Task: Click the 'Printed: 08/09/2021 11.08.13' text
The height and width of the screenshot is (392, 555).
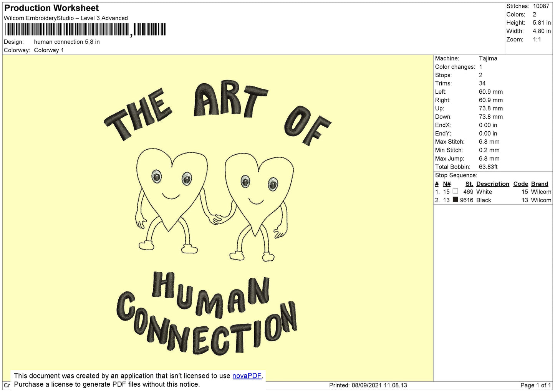Action: 368,385
